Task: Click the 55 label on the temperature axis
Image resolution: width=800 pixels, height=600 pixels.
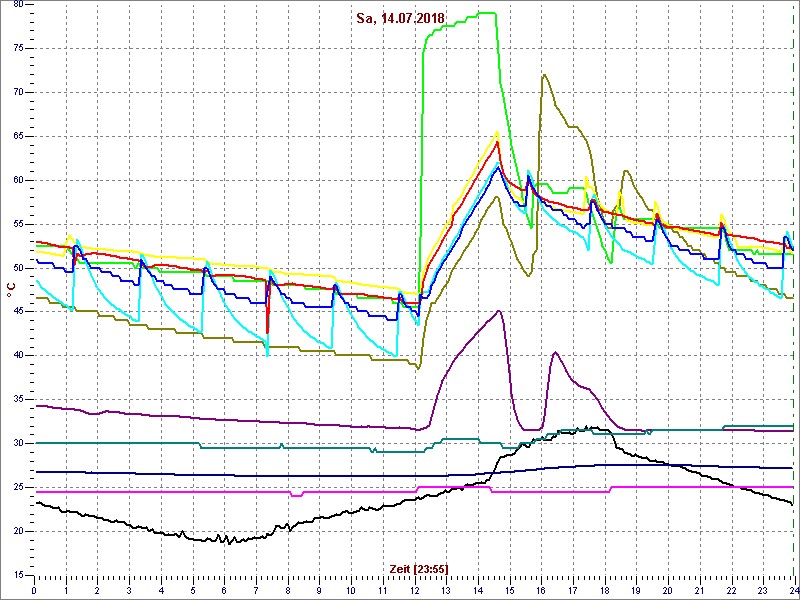Action: point(17,224)
